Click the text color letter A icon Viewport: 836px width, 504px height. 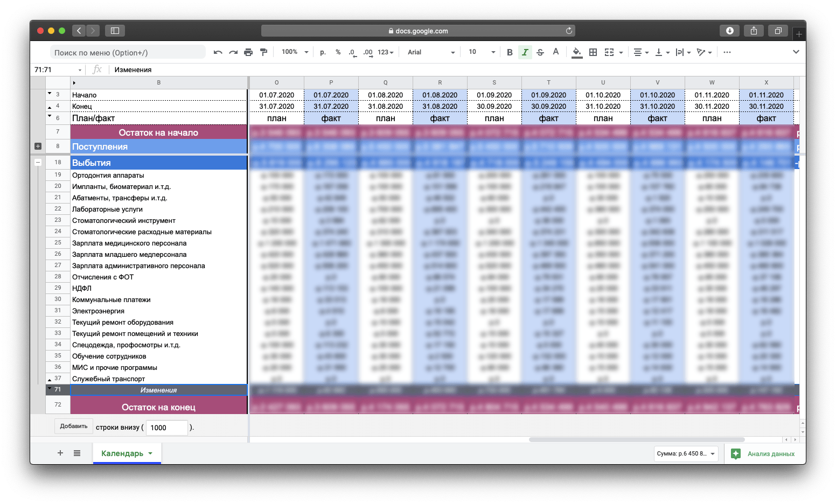[x=556, y=52]
